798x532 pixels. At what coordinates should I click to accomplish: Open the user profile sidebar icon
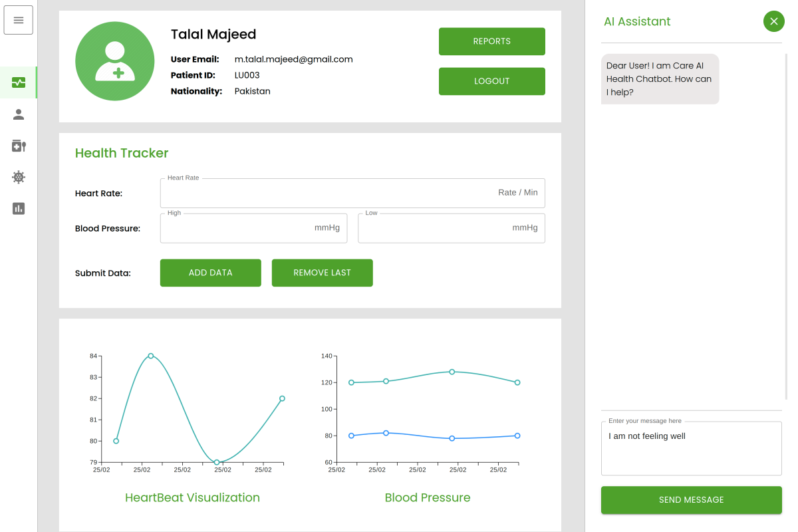coord(19,114)
